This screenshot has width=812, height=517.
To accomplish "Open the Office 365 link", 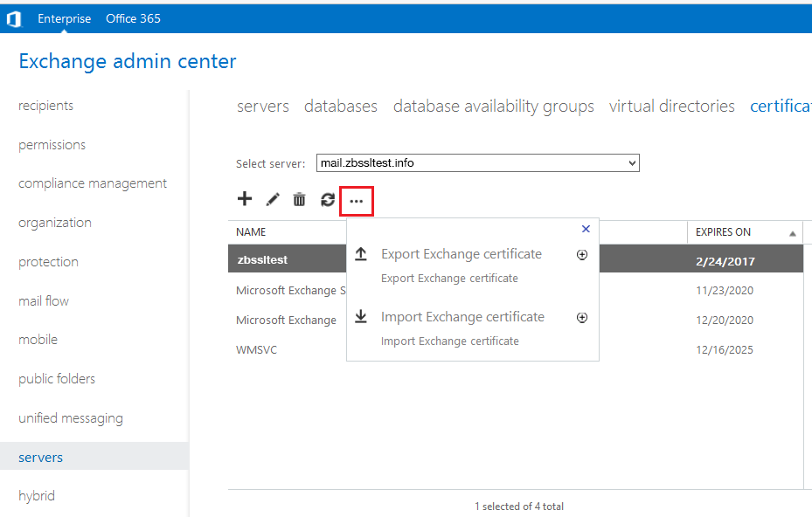I will tap(133, 18).
